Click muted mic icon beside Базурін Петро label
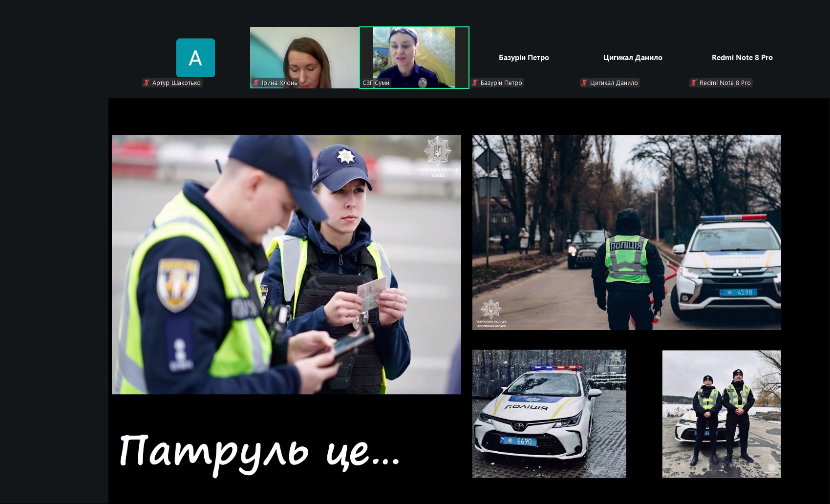Image resolution: width=830 pixels, height=504 pixels. coord(474,83)
